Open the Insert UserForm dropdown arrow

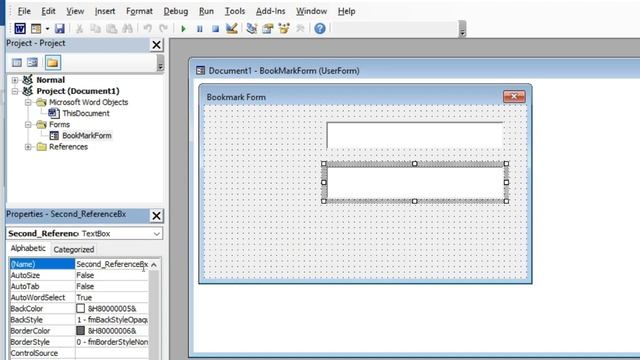(47, 29)
